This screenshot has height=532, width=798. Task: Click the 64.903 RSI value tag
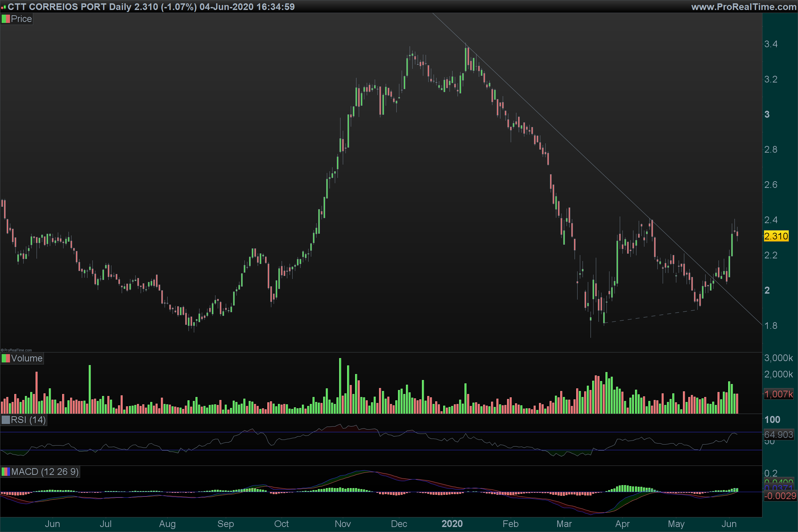[778, 434]
